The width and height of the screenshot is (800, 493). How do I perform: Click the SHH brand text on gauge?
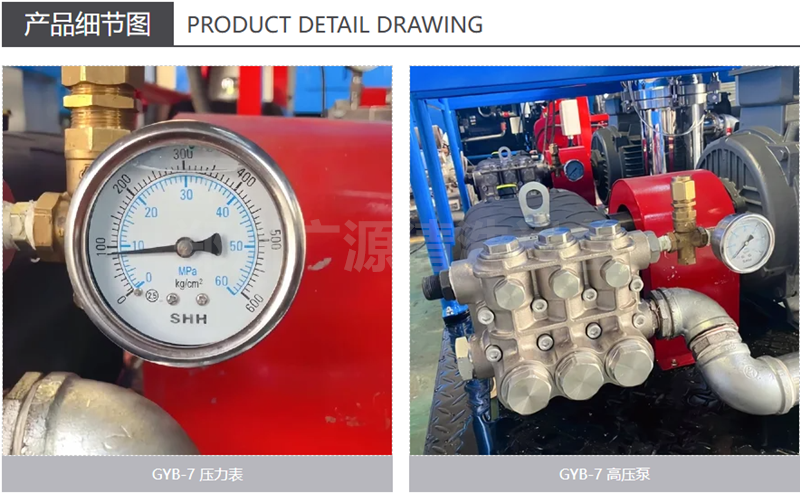point(188,319)
